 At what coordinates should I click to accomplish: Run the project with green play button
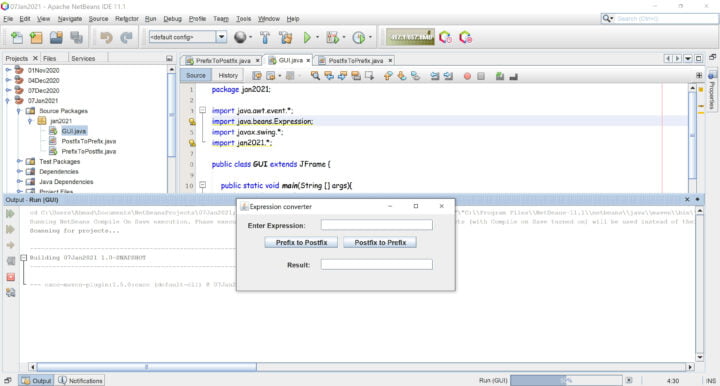[x=307, y=38]
